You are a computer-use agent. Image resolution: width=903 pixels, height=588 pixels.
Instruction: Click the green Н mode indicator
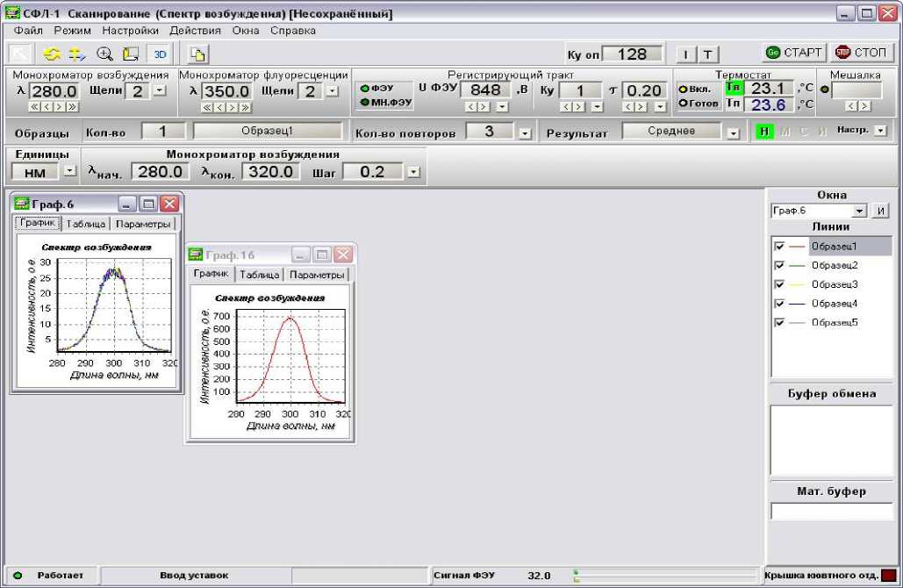tap(764, 131)
